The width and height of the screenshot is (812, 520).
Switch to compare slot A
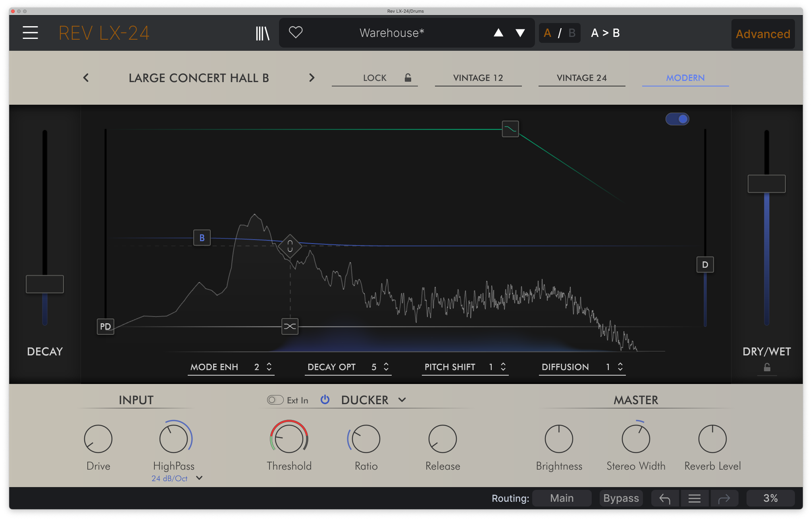(x=548, y=33)
